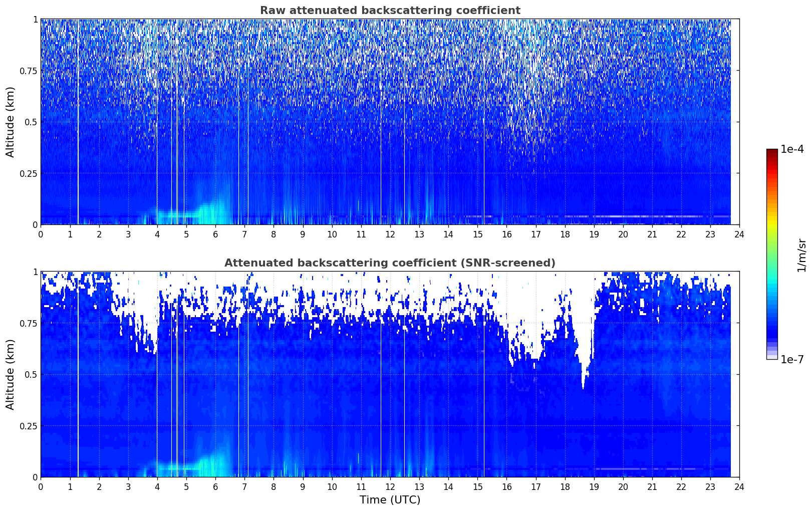Click the "Time (UTC)" x-axis label

coord(390,500)
